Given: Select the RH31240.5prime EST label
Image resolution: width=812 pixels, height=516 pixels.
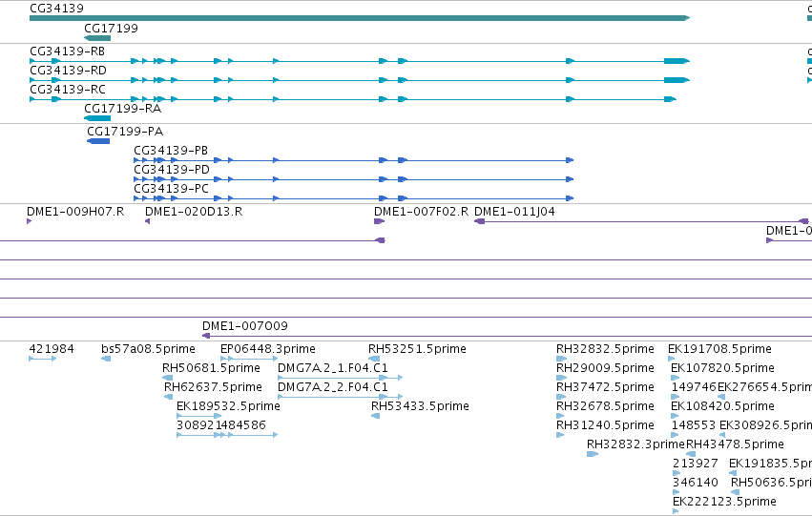Looking at the screenshot, I should (605, 425).
